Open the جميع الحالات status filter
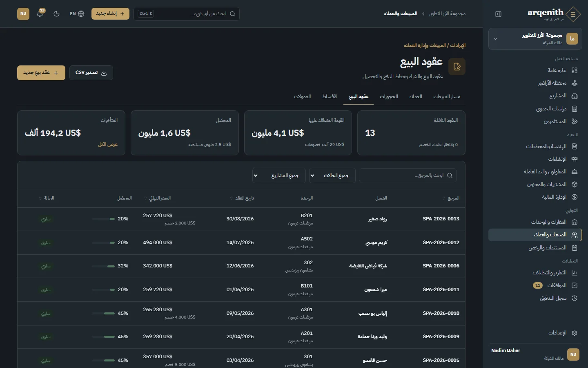Screen dimensions: 588x368 (x=332, y=175)
